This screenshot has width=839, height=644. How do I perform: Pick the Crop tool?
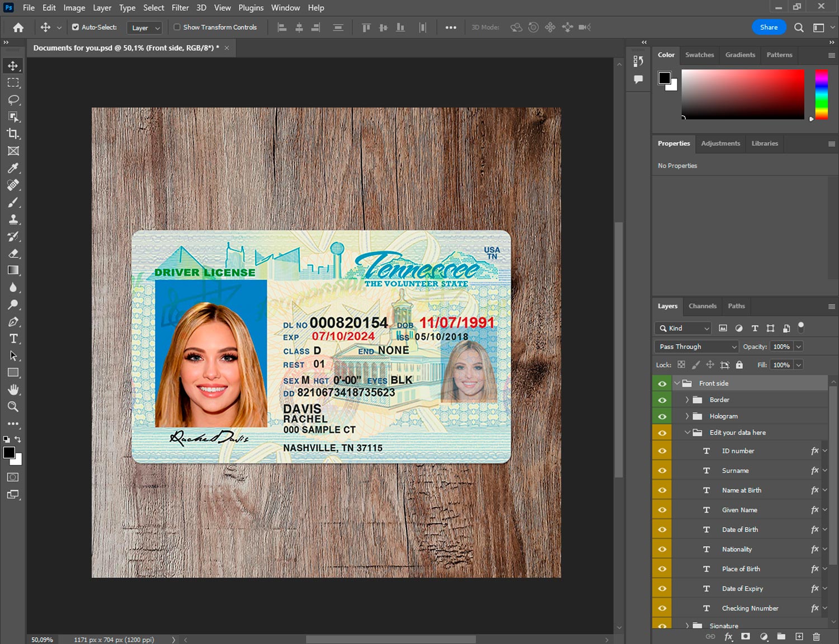(13, 134)
